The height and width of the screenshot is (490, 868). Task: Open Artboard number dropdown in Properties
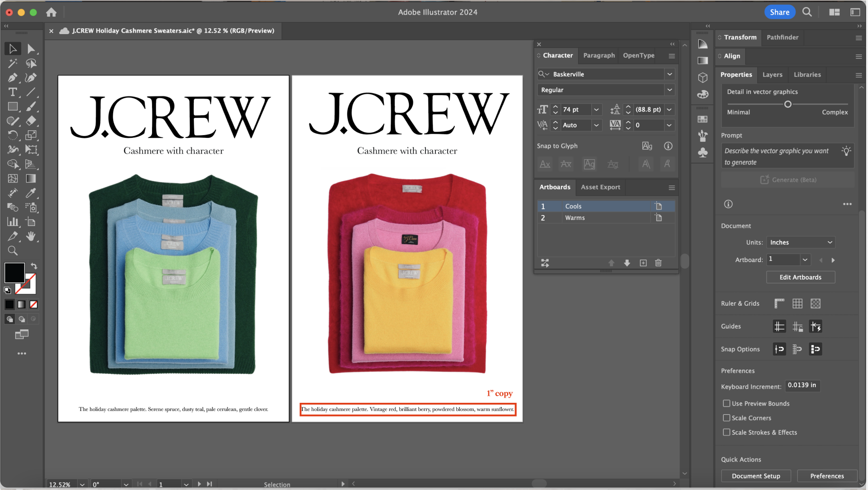(x=805, y=260)
